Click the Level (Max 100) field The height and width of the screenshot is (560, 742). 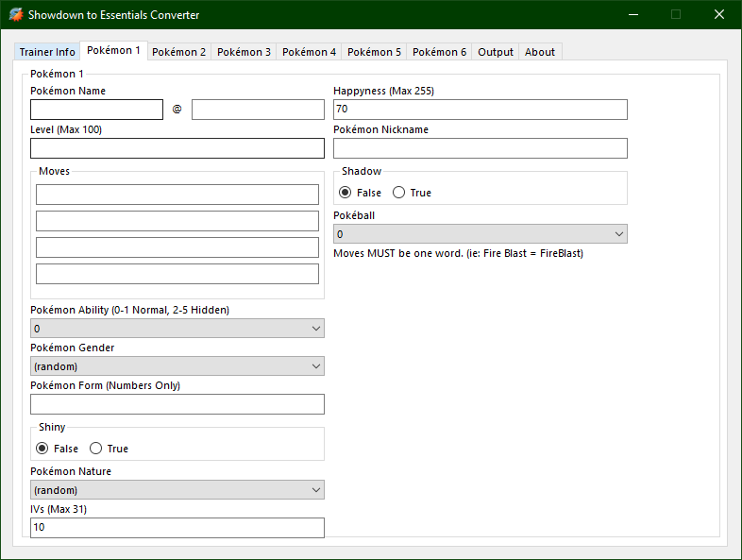click(177, 148)
